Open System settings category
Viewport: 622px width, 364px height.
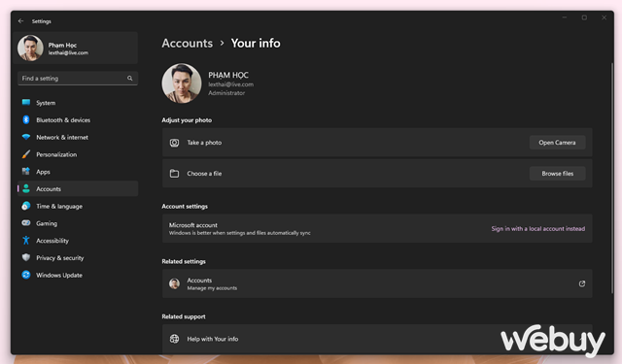[x=78, y=103]
